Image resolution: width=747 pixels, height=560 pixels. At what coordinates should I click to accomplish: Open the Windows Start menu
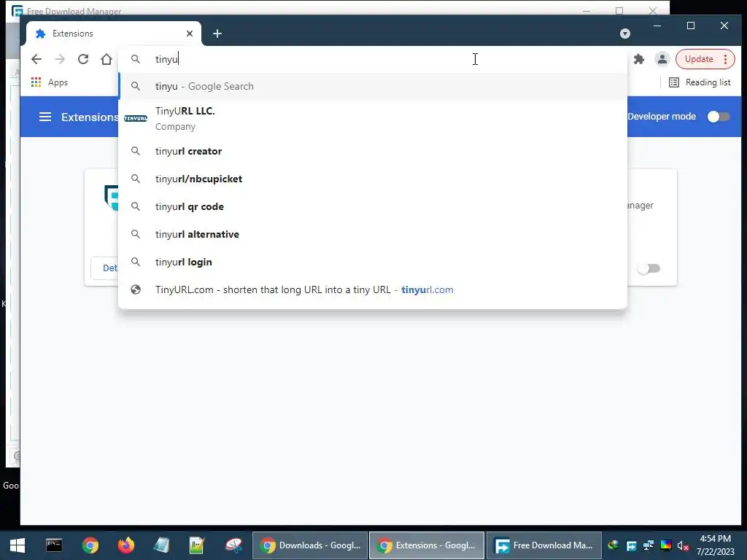point(18,545)
